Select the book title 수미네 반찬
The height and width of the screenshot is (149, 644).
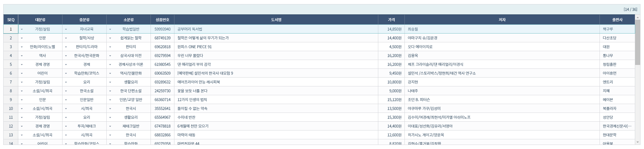click(186, 117)
